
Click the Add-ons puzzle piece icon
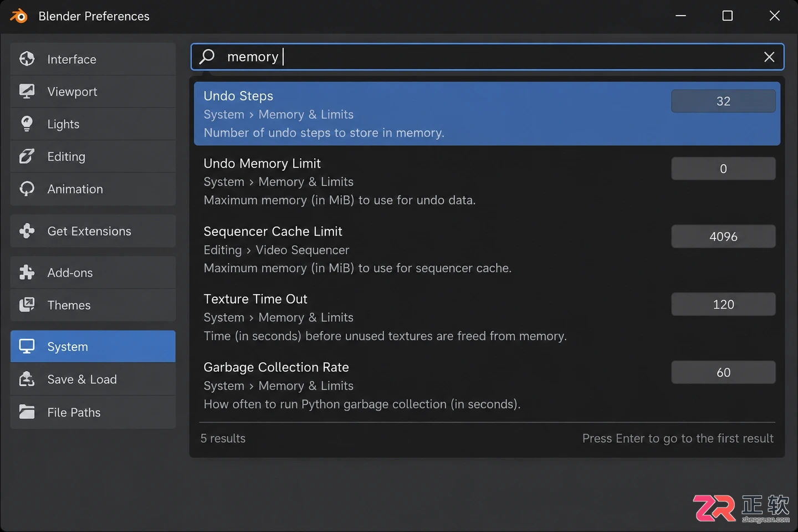pos(27,272)
